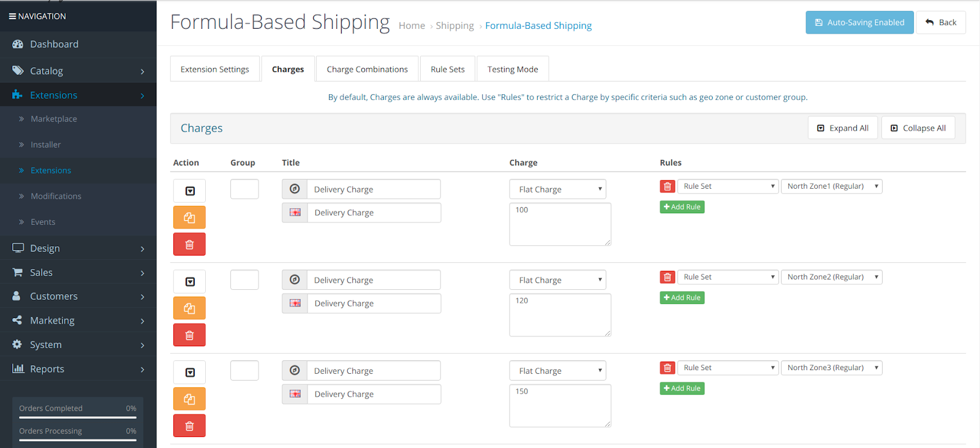Click the orange copy icon for the 100 charge
The height and width of the screenshot is (448, 980).
pyautogui.click(x=189, y=218)
